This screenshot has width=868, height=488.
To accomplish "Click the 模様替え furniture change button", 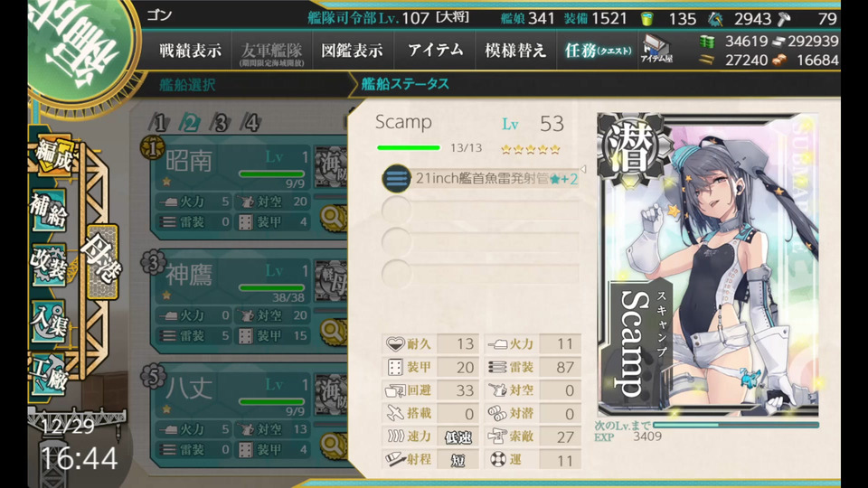I will click(515, 51).
